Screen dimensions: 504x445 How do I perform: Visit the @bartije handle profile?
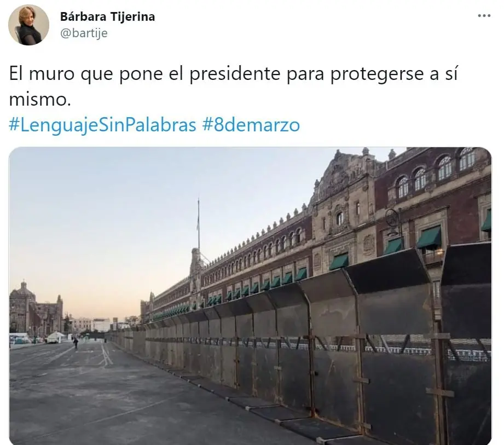84,33
